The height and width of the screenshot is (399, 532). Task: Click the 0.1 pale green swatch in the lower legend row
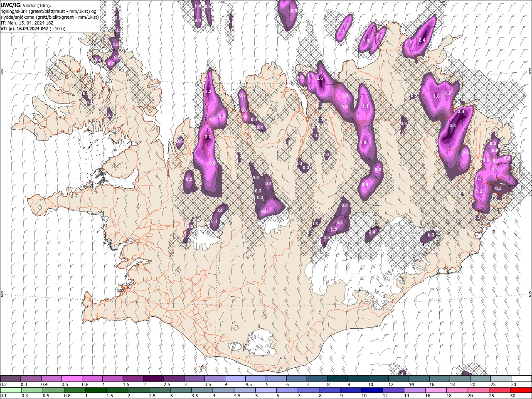(11, 390)
